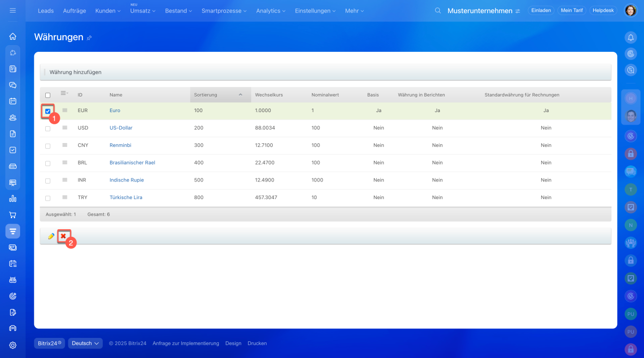Image resolution: width=644 pixels, height=358 pixels.
Task: Open row actions menu for US-Dollar
Action: click(x=64, y=128)
